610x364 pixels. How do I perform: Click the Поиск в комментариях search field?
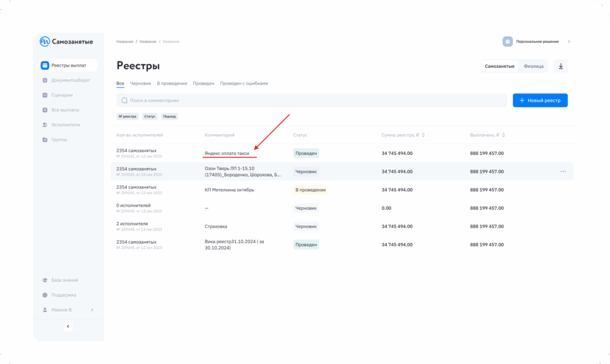tap(311, 101)
